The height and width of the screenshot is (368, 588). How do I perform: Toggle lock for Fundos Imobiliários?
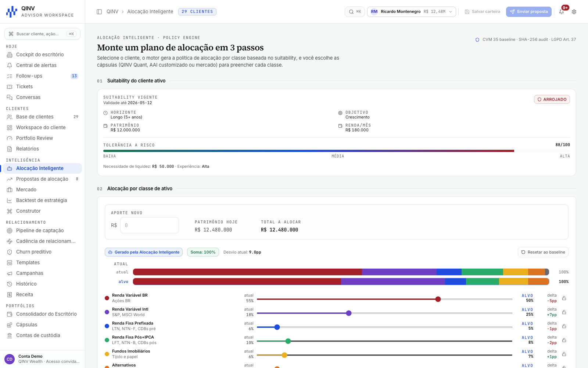tap(564, 354)
